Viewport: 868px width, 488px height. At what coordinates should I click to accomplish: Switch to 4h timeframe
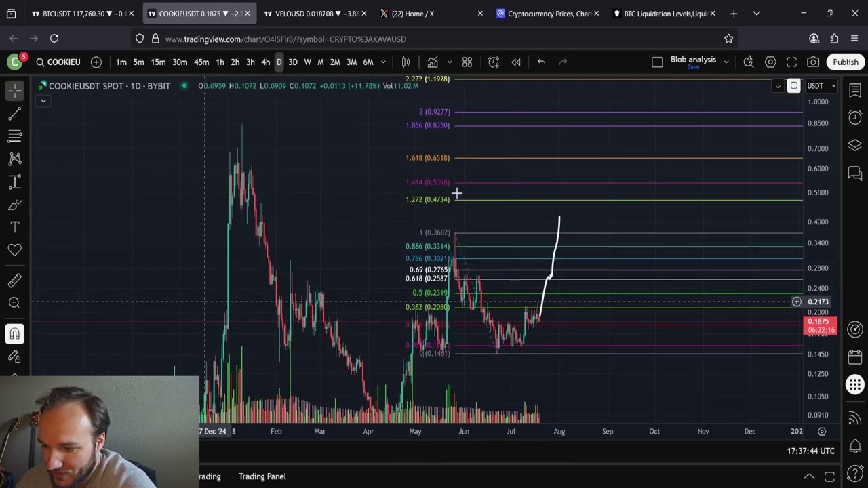[265, 62]
